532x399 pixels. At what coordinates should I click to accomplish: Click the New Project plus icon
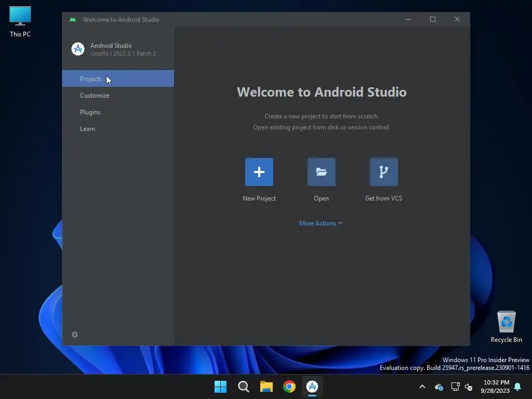click(x=259, y=171)
